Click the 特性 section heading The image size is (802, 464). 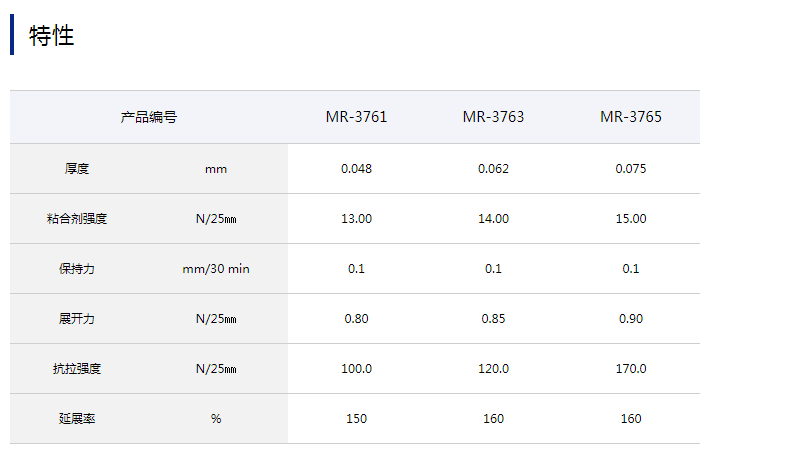(x=52, y=36)
